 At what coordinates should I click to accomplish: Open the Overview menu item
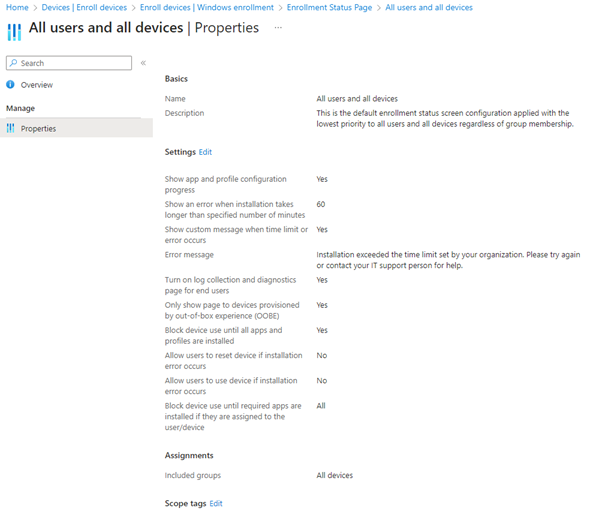(x=37, y=85)
